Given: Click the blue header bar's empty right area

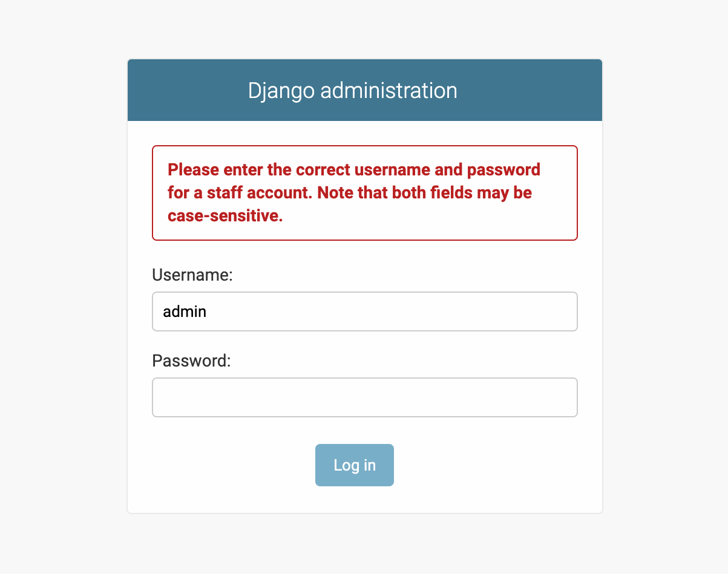Looking at the screenshot, I should pos(533,90).
